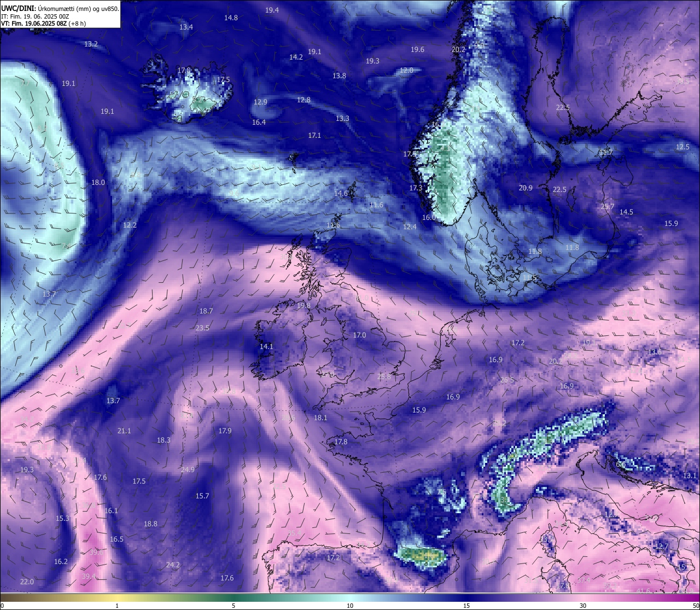700x610 pixels.
Task: Click the 13.2 value in northwest
Action: click(91, 44)
